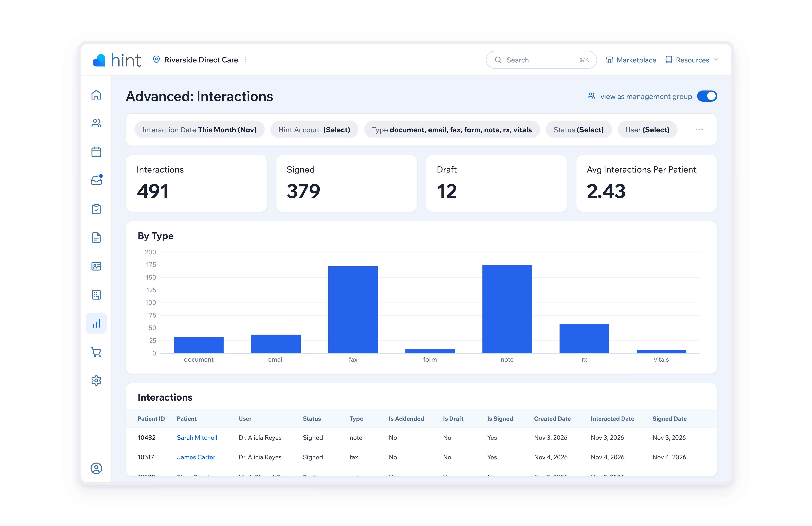Open vertical dots menu beside Riverside Direct Care
The width and height of the screenshot is (812, 526).
pyautogui.click(x=246, y=60)
